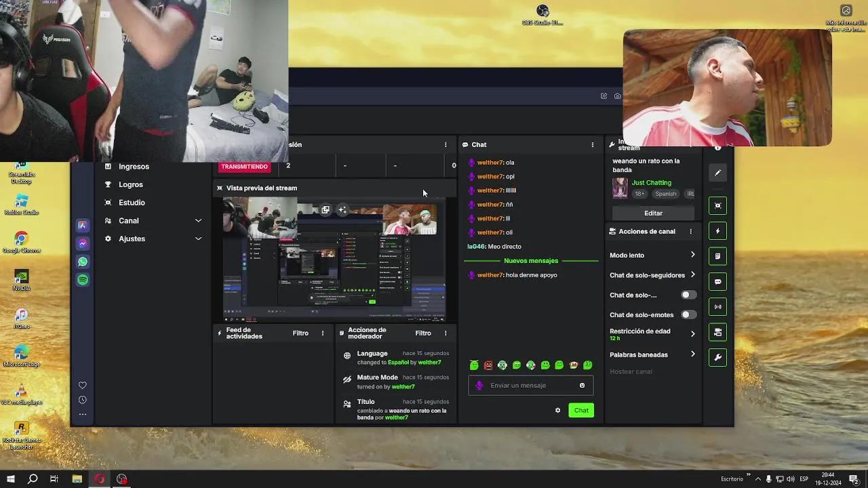The image size is (868, 488).
Task: Click the lightning bolt quick action
Action: (x=717, y=230)
